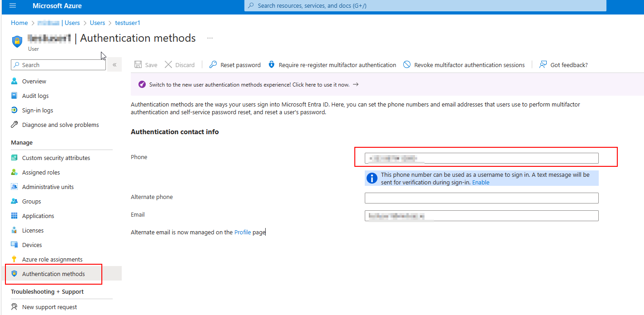Click into the Phone field

tap(482, 158)
